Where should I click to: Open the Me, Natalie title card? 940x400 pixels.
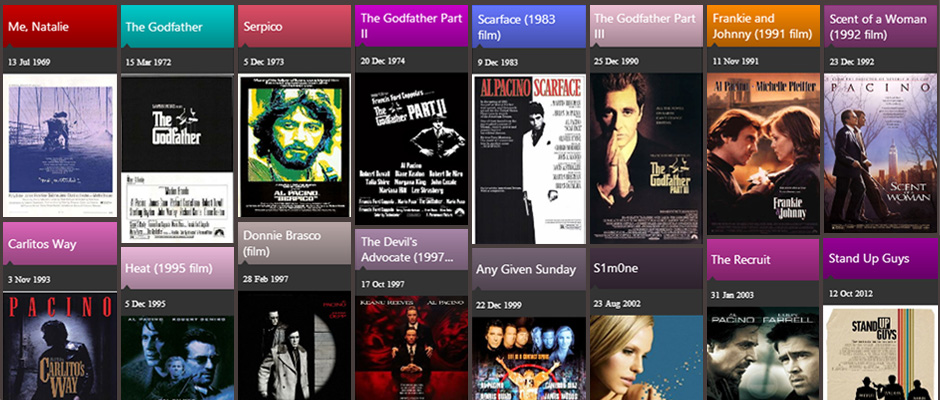pos(60,26)
